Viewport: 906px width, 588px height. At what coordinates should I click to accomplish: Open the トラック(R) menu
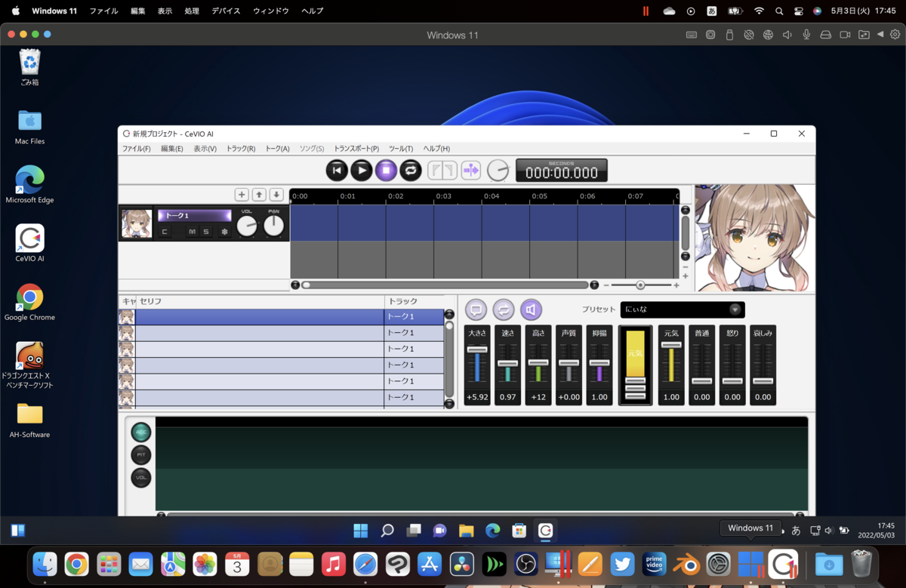241,149
